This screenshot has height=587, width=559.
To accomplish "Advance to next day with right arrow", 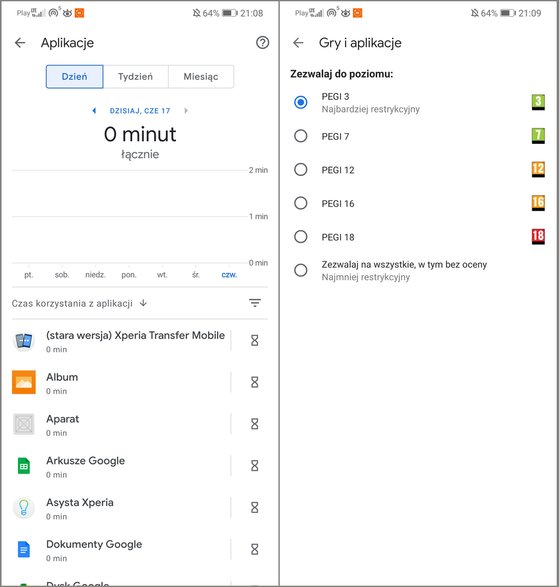I will pyautogui.click(x=186, y=110).
